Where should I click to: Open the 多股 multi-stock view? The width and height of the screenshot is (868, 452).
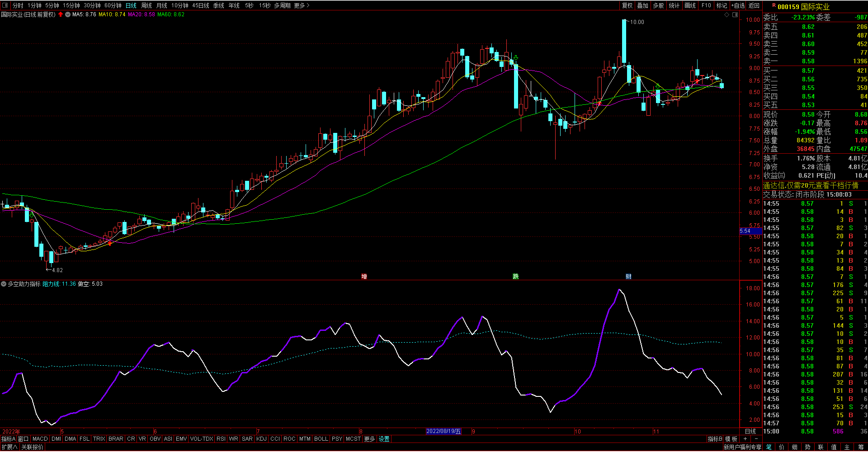coord(659,5)
